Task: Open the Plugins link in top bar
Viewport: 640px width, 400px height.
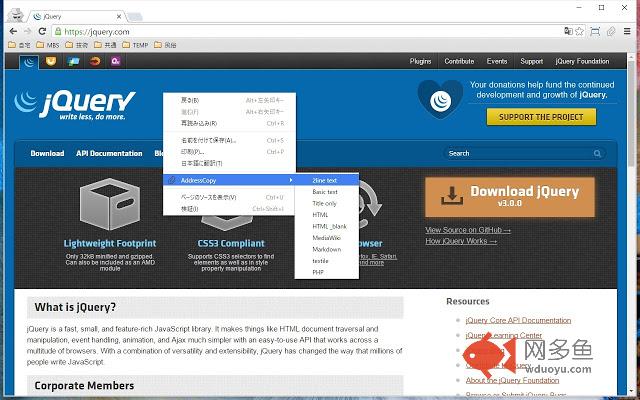Action: 420,61
